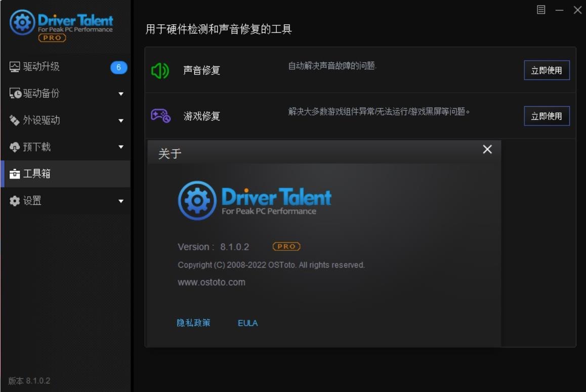The image size is (586, 392).
Task: Click the Driver Talent wordmark in About dialog
Action: coord(276,197)
